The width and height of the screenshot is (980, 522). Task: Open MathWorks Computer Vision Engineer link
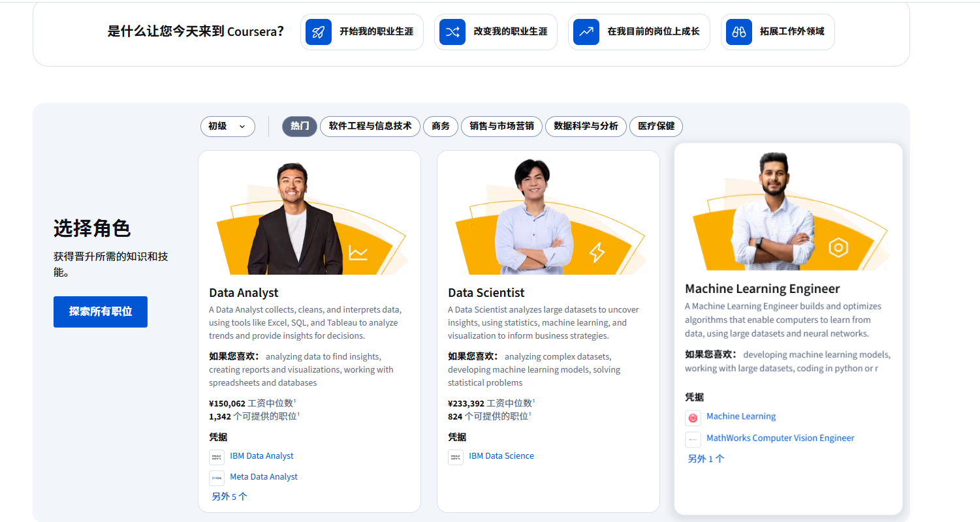(780, 438)
